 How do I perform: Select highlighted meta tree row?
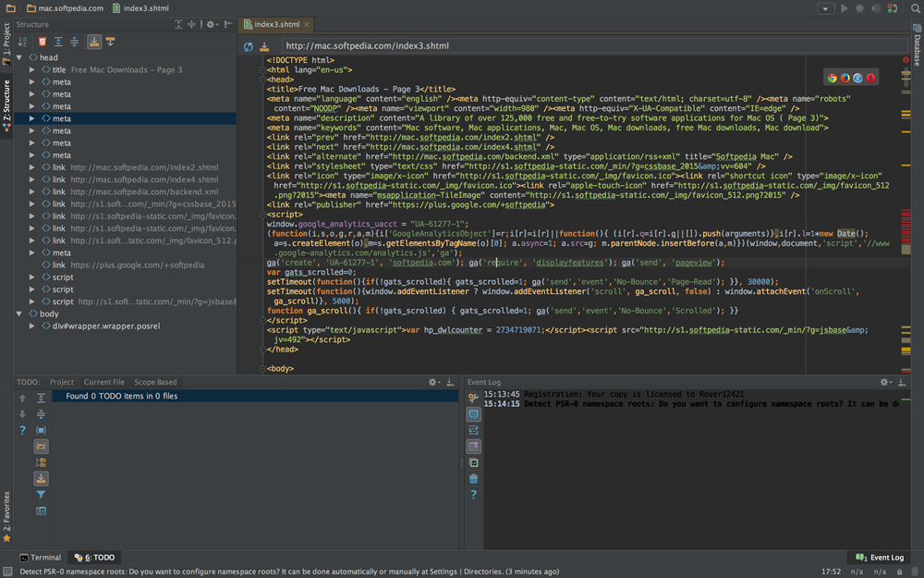pos(125,118)
